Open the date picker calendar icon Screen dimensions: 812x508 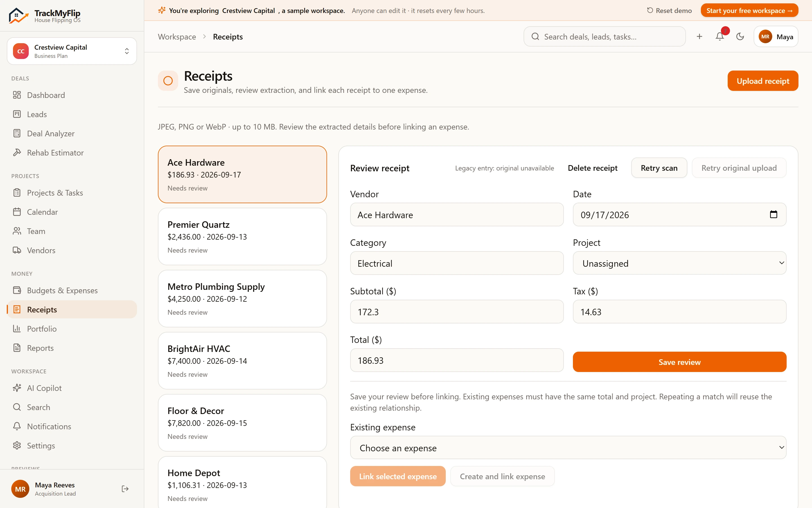[x=773, y=214]
